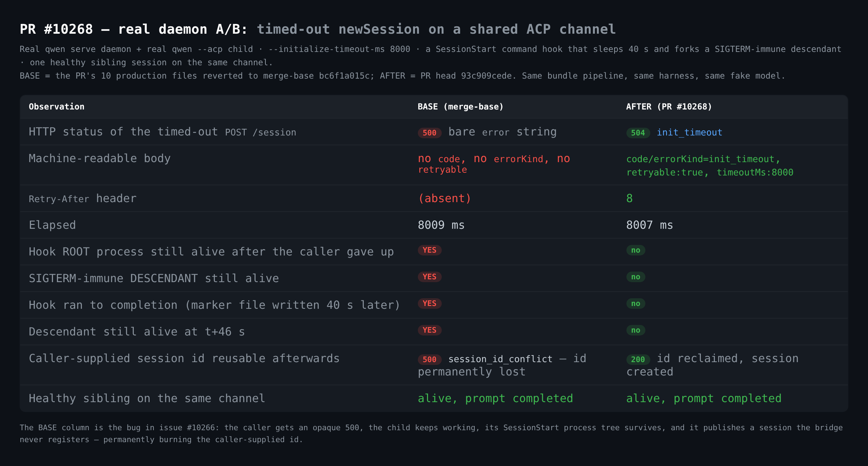Click the 8007 ms elapsed value
868x466 pixels.
(x=650, y=225)
